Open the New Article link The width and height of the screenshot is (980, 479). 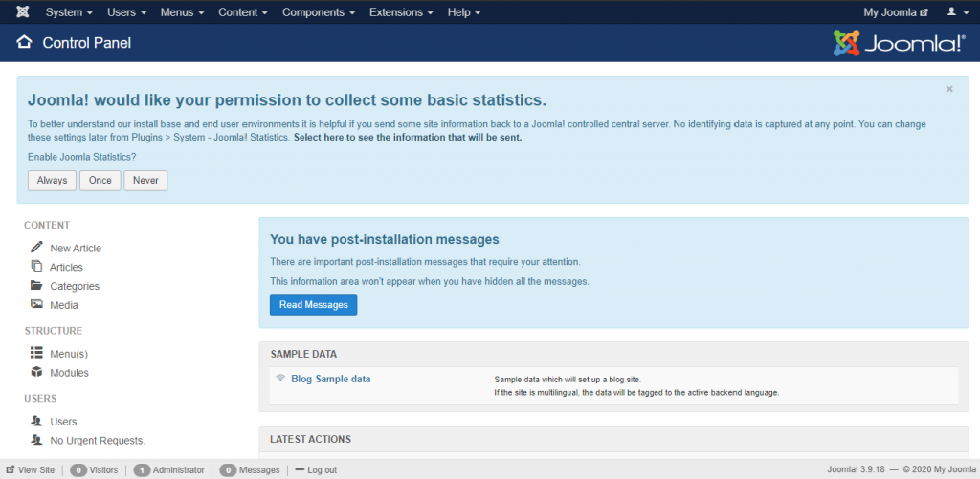(76, 248)
